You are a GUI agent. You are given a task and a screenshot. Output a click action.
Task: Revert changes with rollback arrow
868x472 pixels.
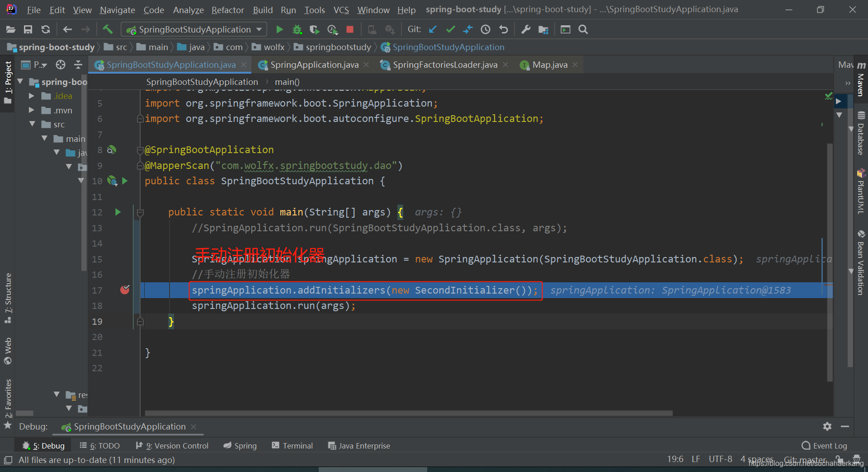503,29
